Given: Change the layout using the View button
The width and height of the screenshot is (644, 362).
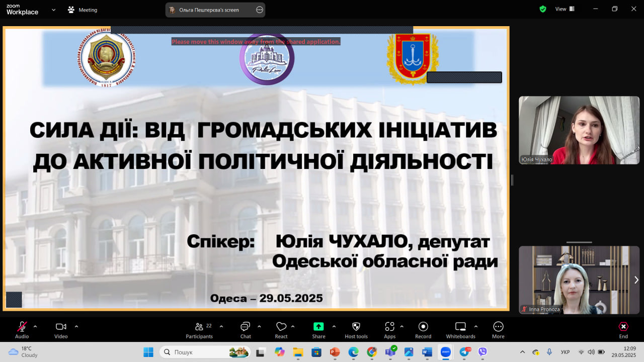Looking at the screenshot, I should [x=563, y=9].
